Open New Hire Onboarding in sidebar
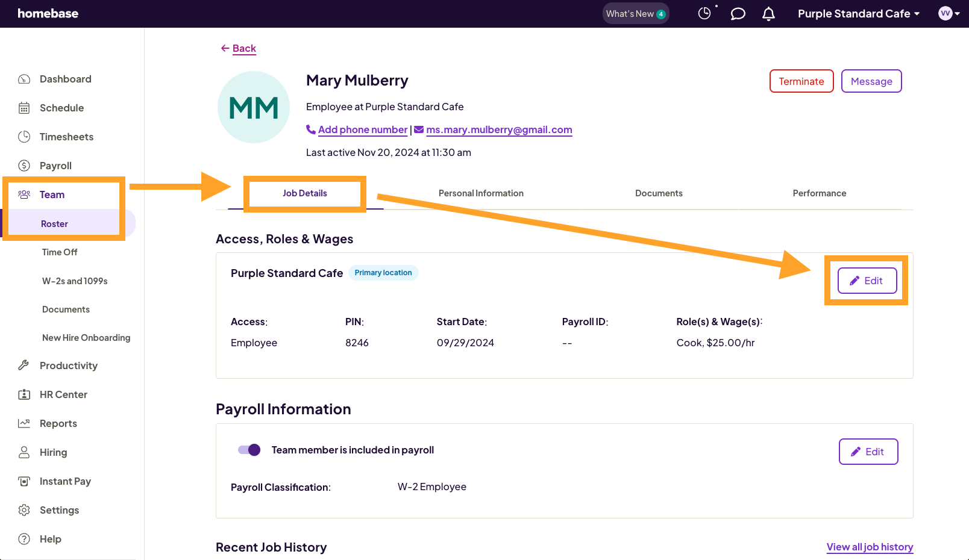Screen dimensions: 969x560 [x=86, y=338]
